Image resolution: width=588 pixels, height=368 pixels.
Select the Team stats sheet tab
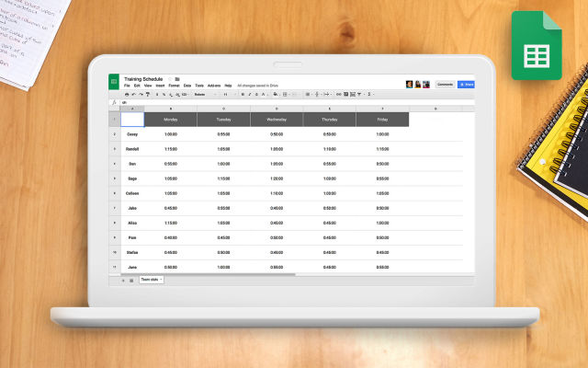click(150, 280)
